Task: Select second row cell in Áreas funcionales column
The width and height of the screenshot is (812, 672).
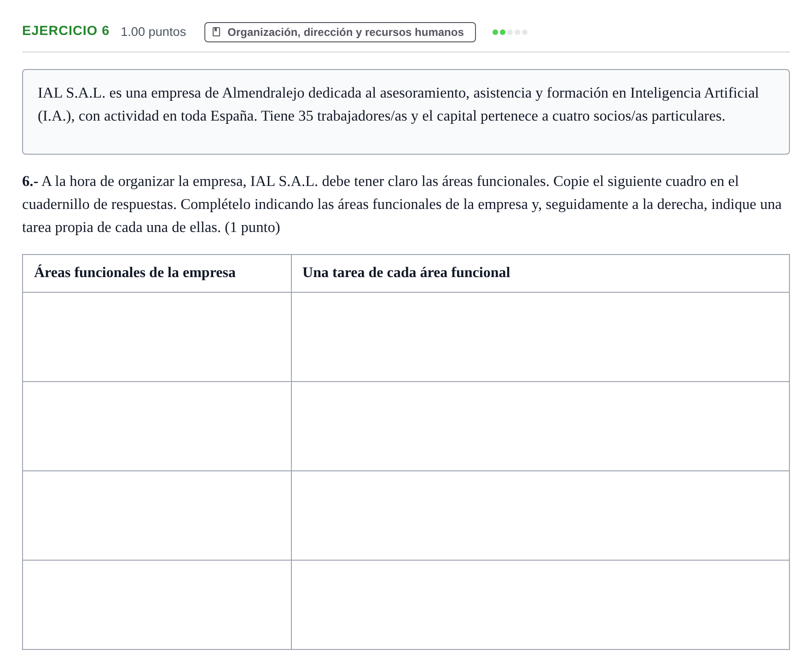Action: [x=157, y=426]
